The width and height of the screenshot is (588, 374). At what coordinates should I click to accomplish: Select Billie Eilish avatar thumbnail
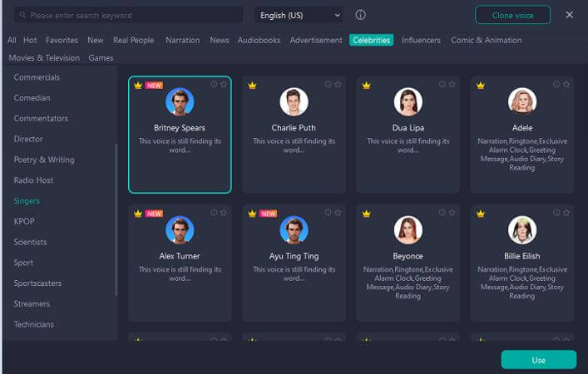[522, 229]
